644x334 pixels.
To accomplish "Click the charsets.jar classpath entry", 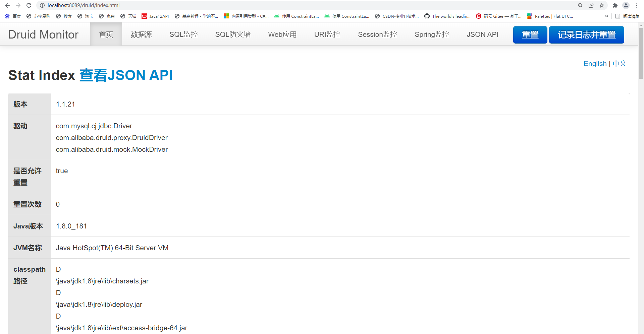I will [102, 281].
